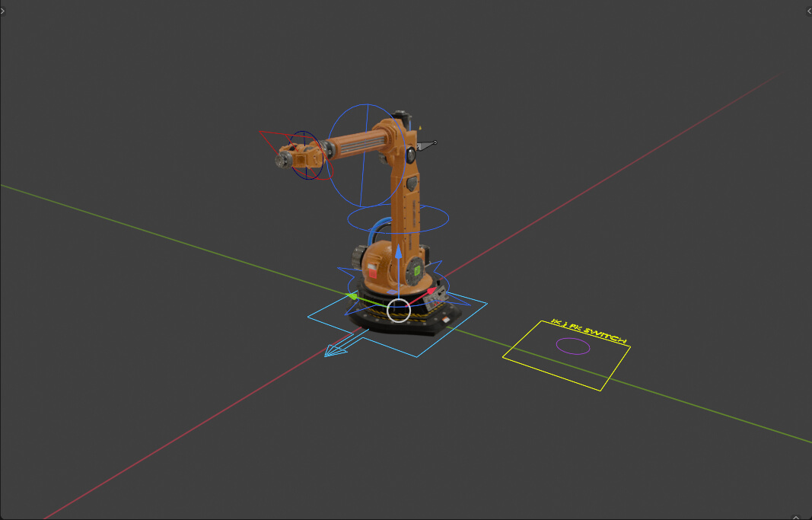Select the star-shaped blue base rotation control
The image size is (812, 520).
(403, 288)
